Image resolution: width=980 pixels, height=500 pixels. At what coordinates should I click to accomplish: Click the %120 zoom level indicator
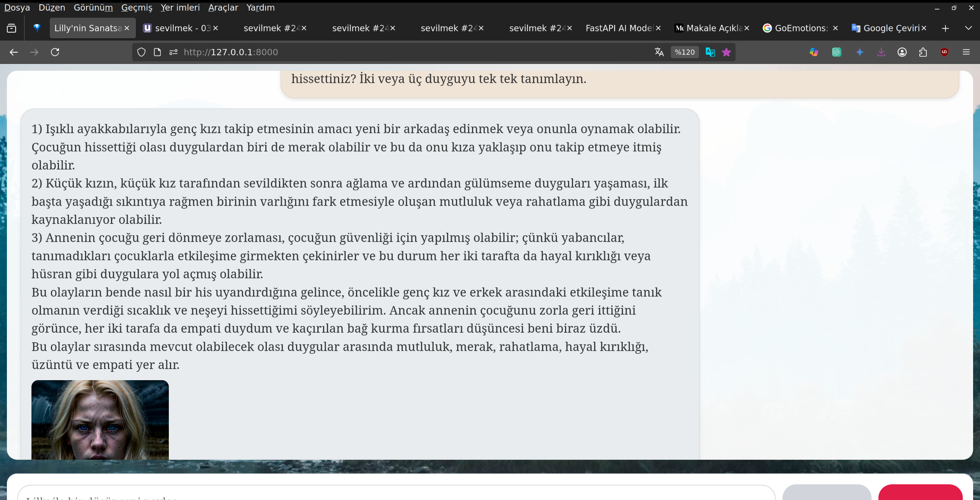pyautogui.click(x=684, y=52)
